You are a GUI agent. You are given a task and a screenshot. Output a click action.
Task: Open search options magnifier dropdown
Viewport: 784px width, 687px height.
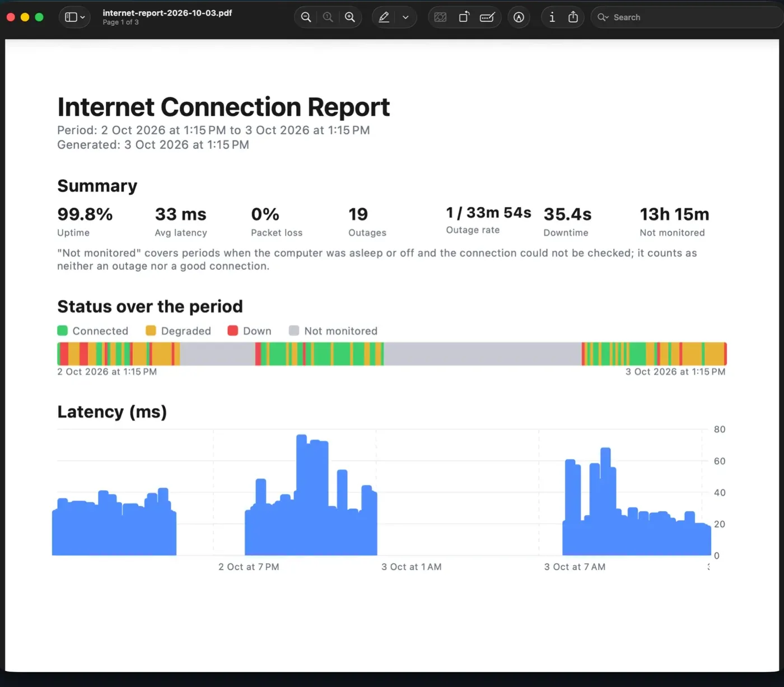click(603, 17)
